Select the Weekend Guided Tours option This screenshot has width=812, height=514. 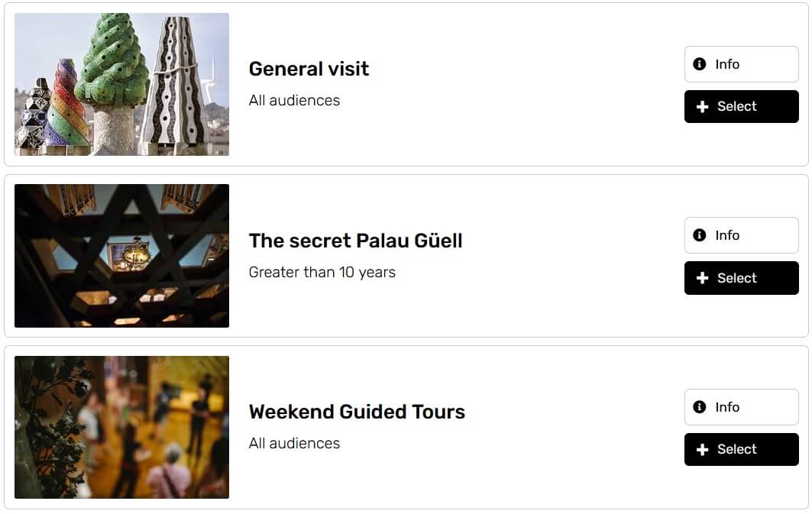pos(741,450)
